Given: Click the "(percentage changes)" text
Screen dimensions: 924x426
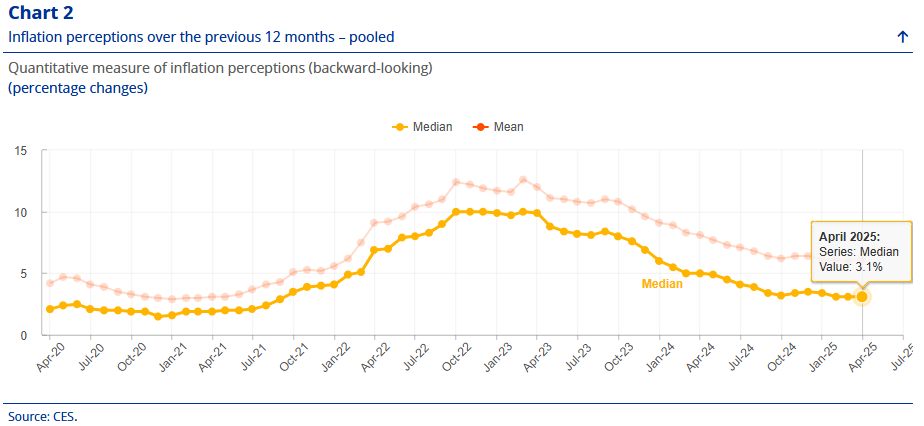Looking at the screenshot, I should coord(78,88).
